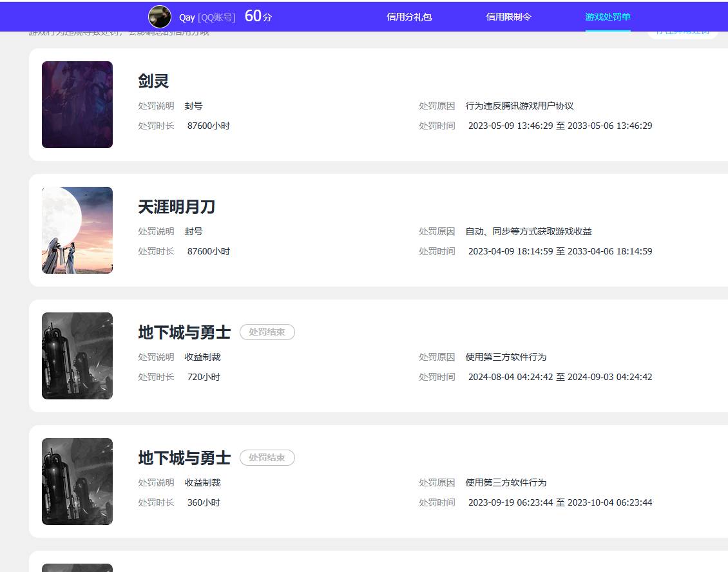
Task: Click the 2023-09-19 06:23:44 punishment time range
Action: 560,502
